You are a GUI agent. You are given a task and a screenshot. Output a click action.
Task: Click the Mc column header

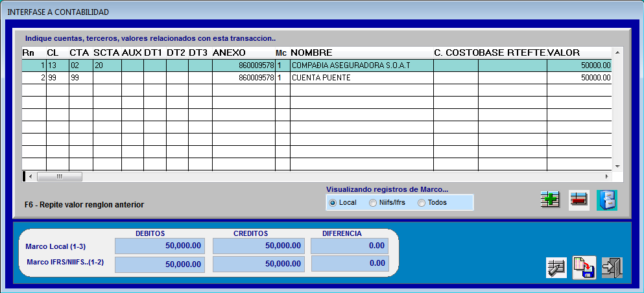283,53
